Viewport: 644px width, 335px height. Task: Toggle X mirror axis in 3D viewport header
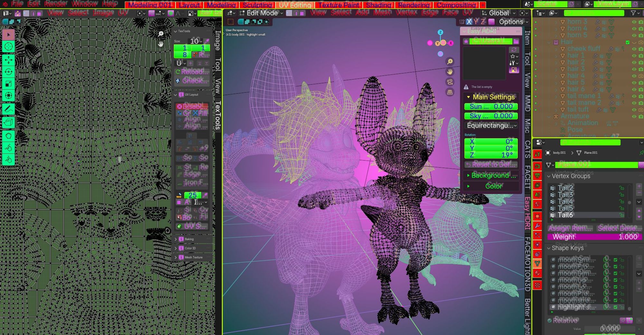click(469, 22)
